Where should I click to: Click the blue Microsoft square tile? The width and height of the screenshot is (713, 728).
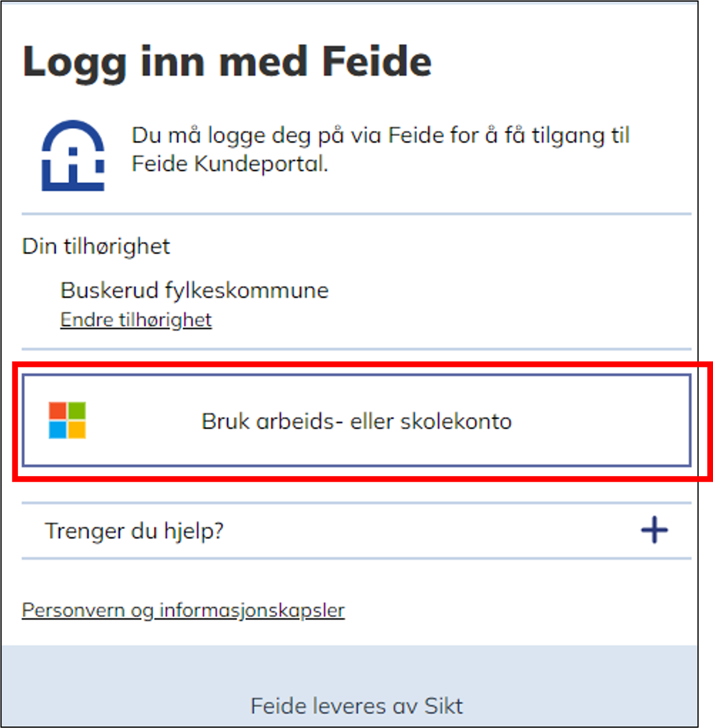pyautogui.click(x=58, y=429)
